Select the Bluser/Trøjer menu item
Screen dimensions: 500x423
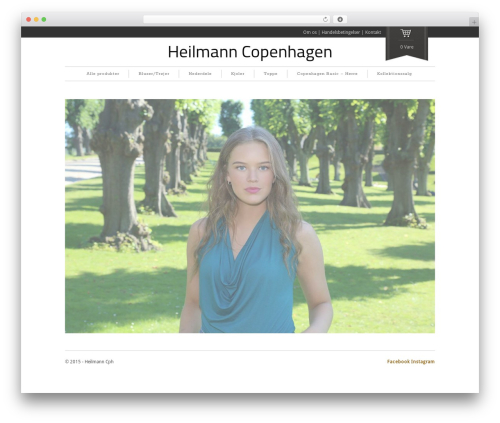154,74
